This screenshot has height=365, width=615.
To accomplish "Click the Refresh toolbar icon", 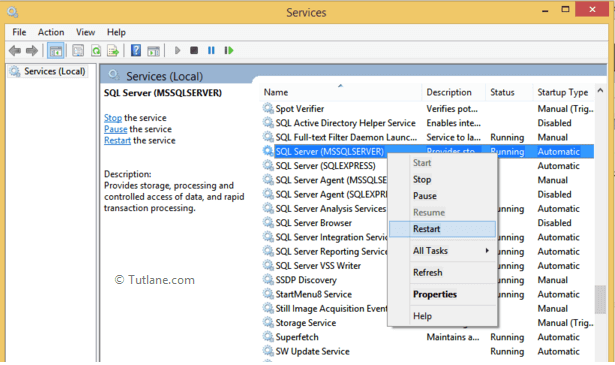I will tap(96, 51).
